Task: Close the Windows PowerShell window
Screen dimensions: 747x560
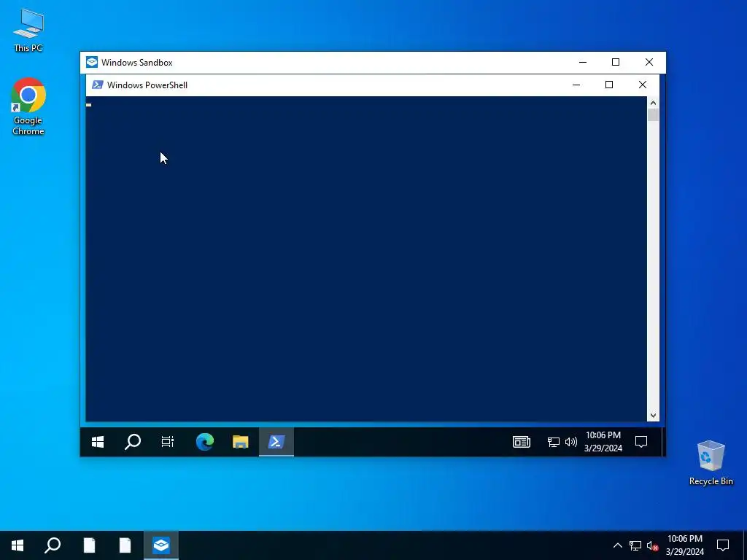Action: pyautogui.click(x=642, y=85)
